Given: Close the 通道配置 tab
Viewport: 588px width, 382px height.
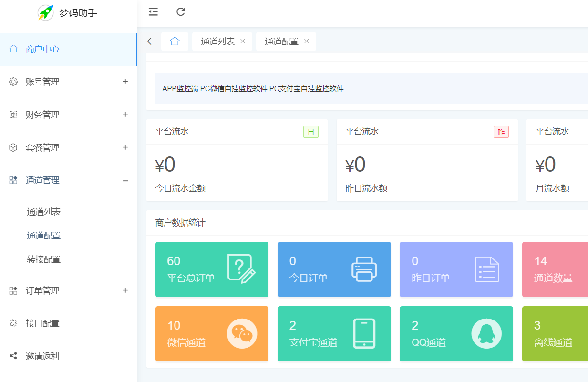Looking at the screenshot, I should 307,41.
